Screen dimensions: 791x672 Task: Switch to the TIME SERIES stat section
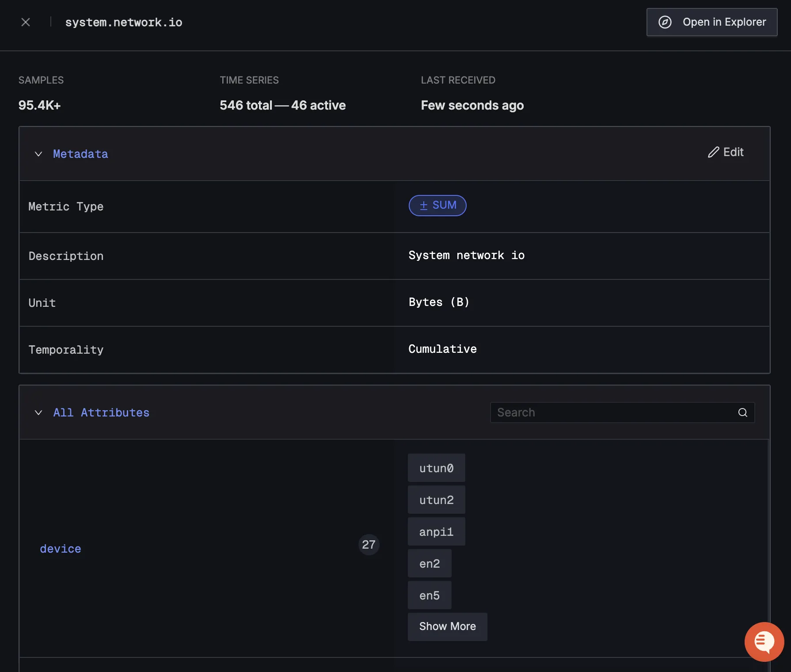(x=249, y=80)
